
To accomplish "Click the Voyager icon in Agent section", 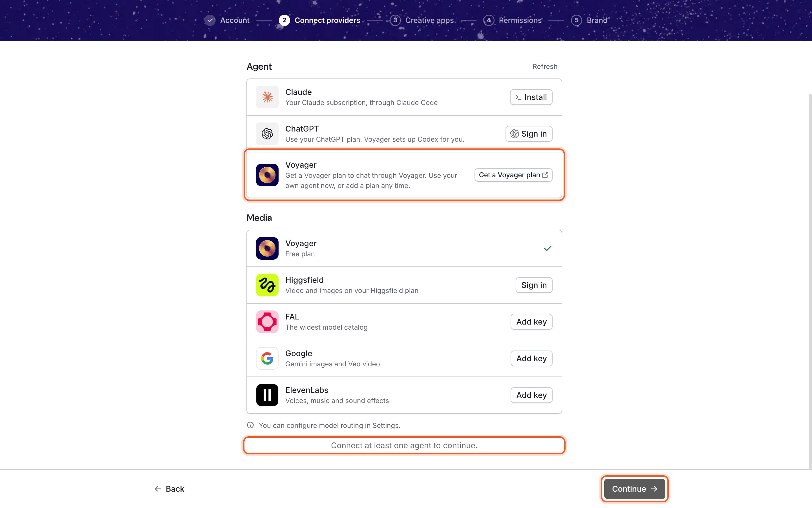I will 267,175.
